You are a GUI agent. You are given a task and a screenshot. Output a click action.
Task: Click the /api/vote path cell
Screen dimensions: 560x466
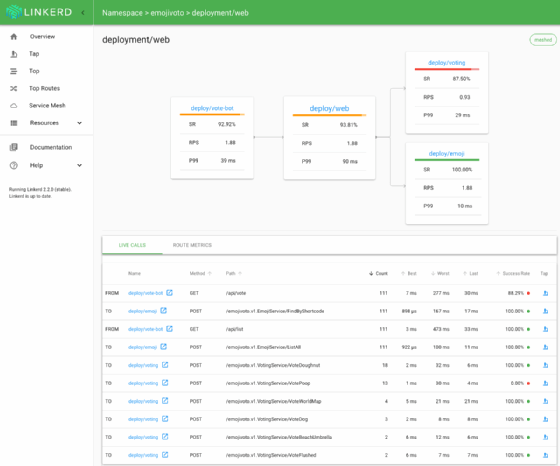[236, 293]
